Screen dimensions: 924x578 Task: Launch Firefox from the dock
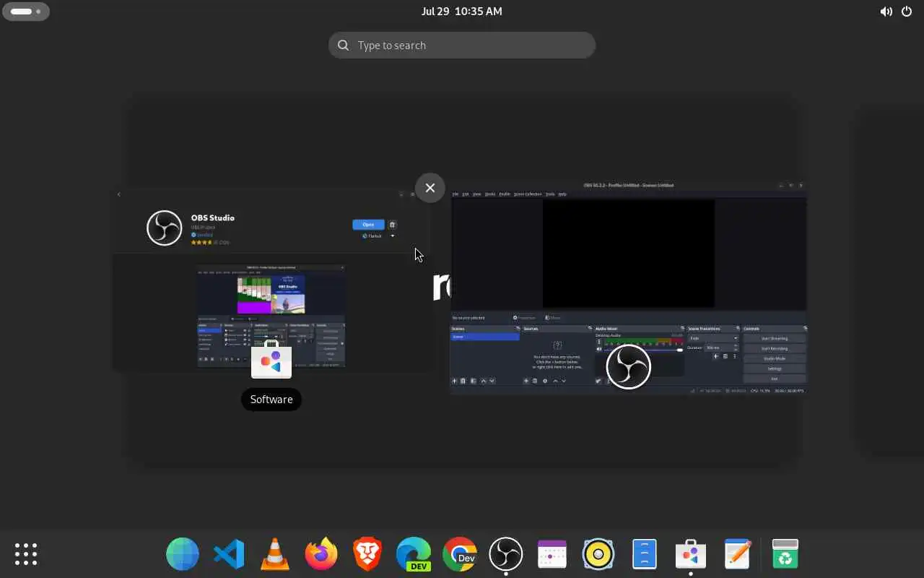(321, 554)
